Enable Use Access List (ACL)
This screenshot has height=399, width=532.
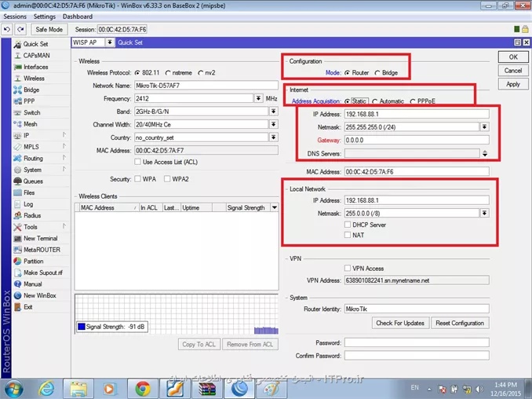click(x=137, y=162)
